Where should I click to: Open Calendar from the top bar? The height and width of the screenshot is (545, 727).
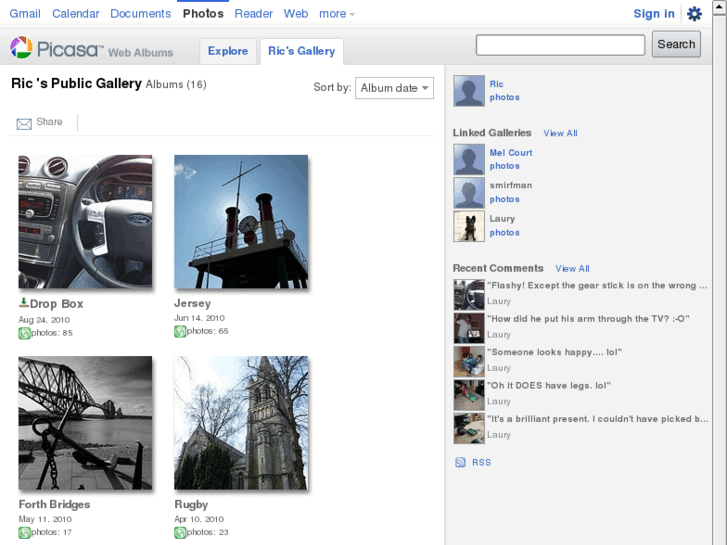point(76,14)
